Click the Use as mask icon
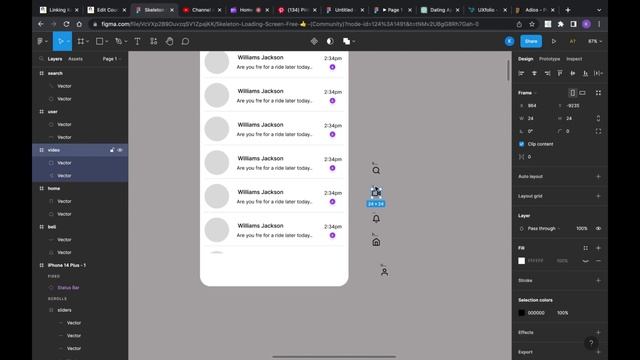Screen dimensions: 640x360 coord(330,41)
